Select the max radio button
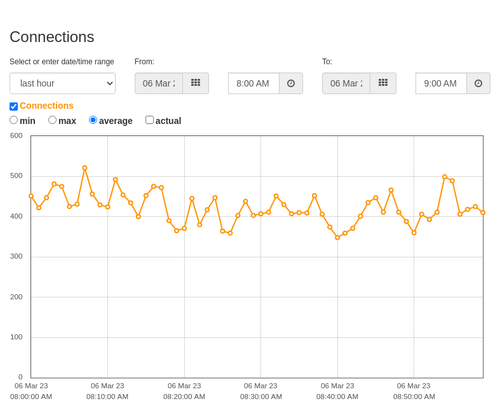 (52, 120)
